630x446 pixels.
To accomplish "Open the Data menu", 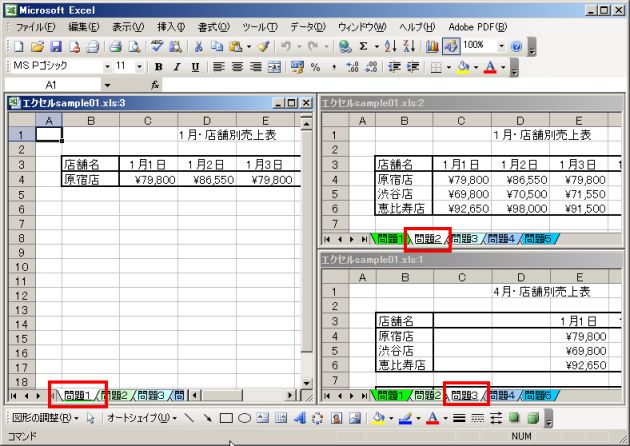I will pyautogui.click(x=307, y=27).
